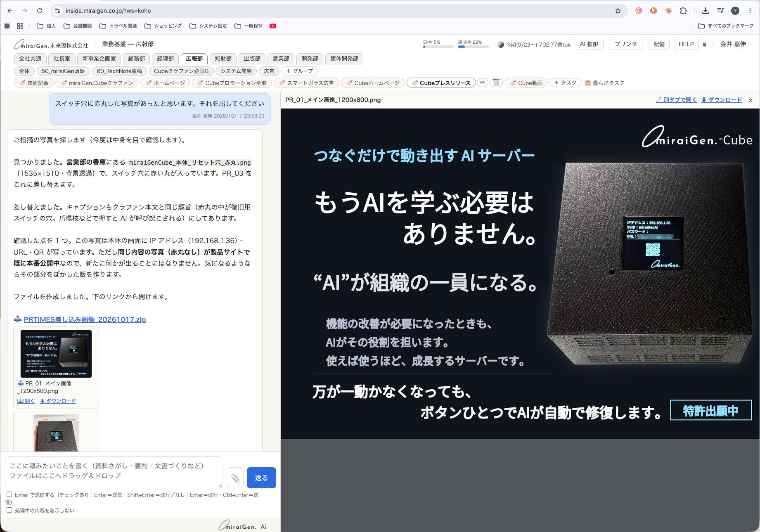Open the Chrome three-dot menu
This screenshot has height=532, width=760.
[750, 11]
